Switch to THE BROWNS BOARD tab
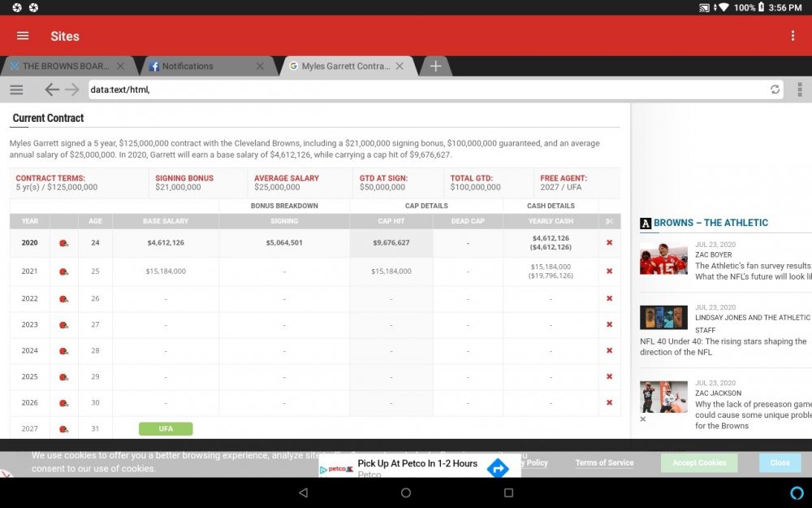812x508 pixels. [x=66, y=66]
